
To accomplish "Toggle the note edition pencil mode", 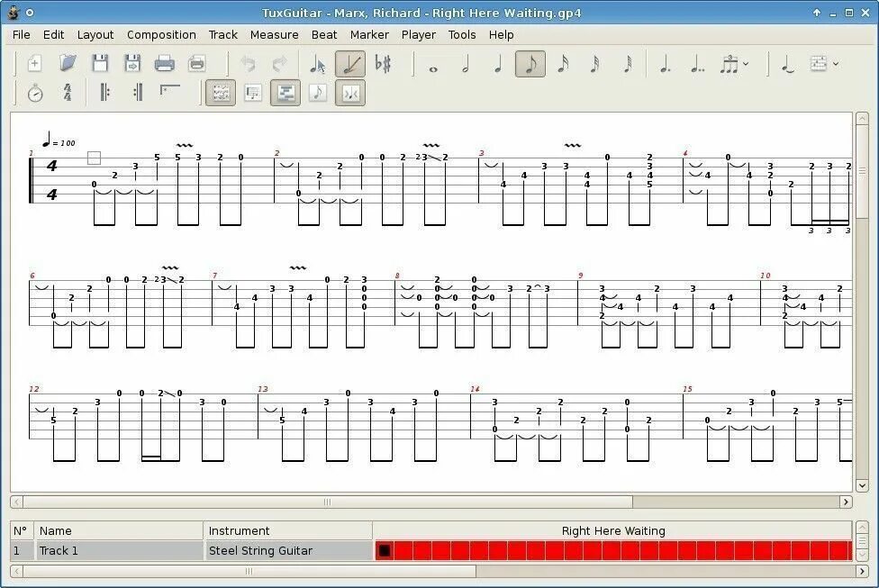I will tap(349, 65).
